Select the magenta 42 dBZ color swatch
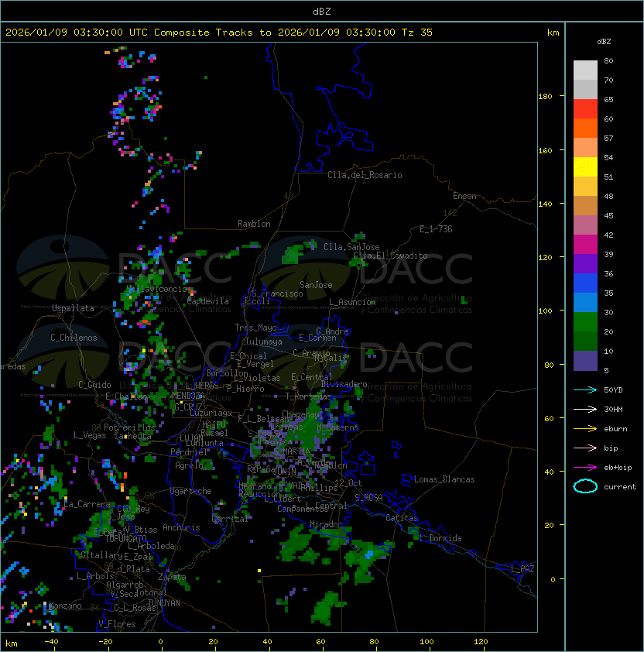 585,244
